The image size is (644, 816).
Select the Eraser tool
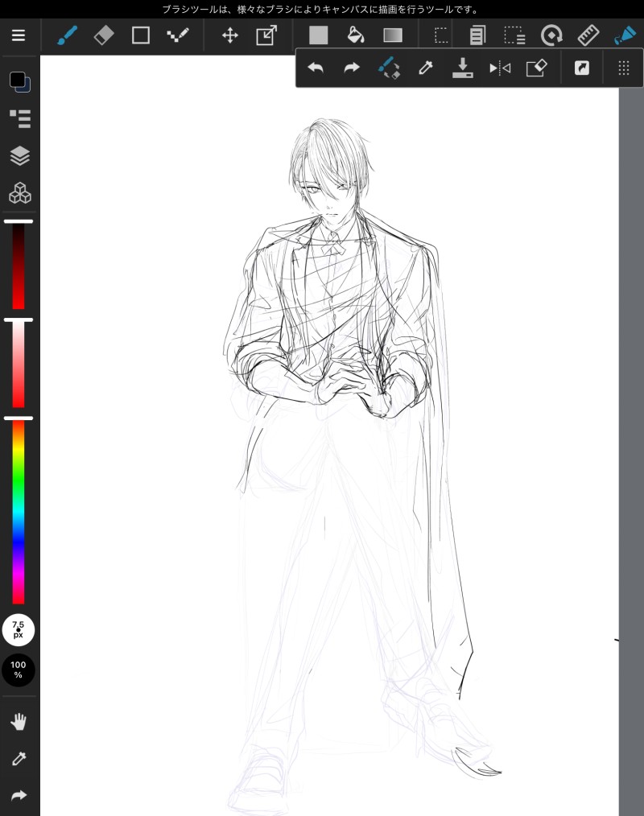[x=104, y=35]
